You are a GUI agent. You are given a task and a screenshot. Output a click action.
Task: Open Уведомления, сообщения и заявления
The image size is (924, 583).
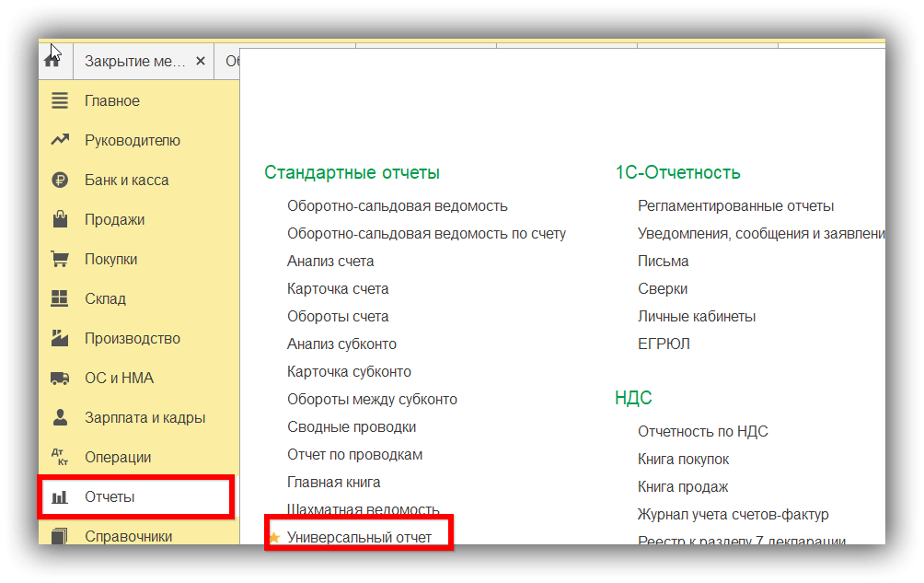click(x=761, y=233)
